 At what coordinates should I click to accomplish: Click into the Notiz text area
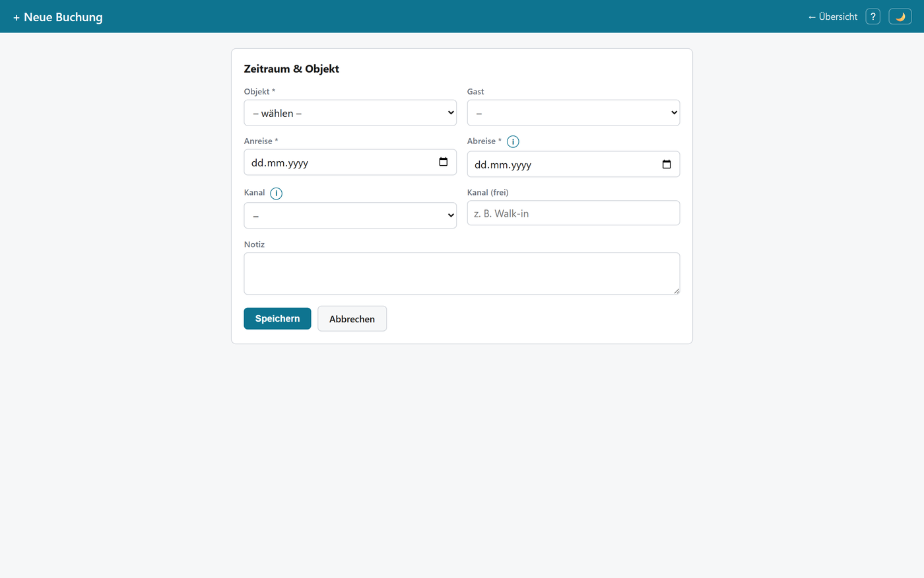(x=462, y=273)
